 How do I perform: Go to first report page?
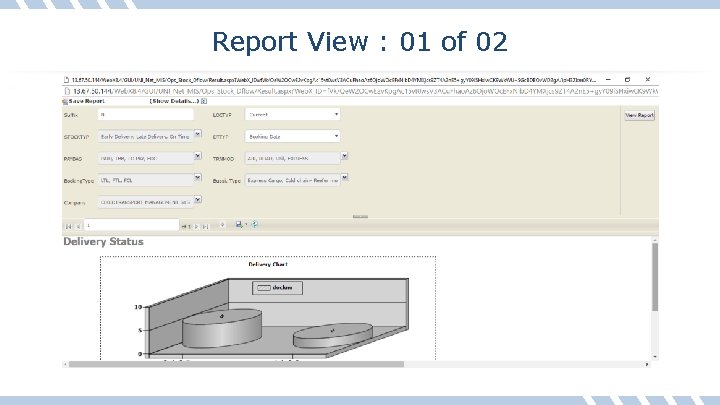(69, 226)
